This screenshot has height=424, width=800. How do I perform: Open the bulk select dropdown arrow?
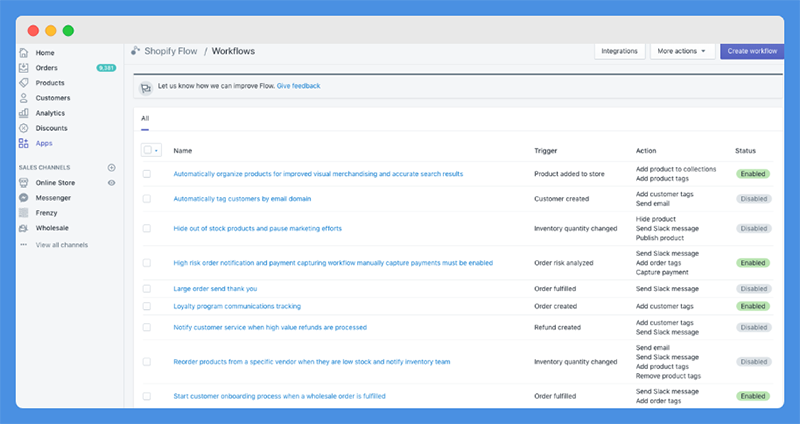click(x=156, y=151)
